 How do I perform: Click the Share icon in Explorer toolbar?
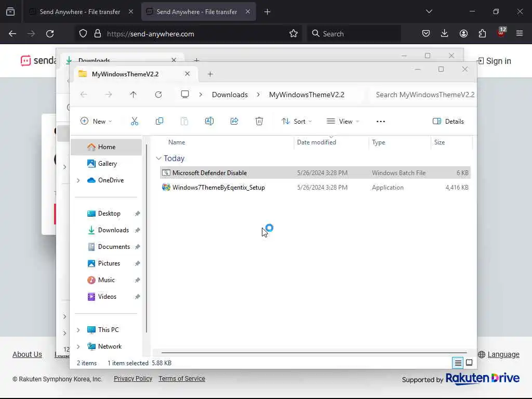(234, 121)
